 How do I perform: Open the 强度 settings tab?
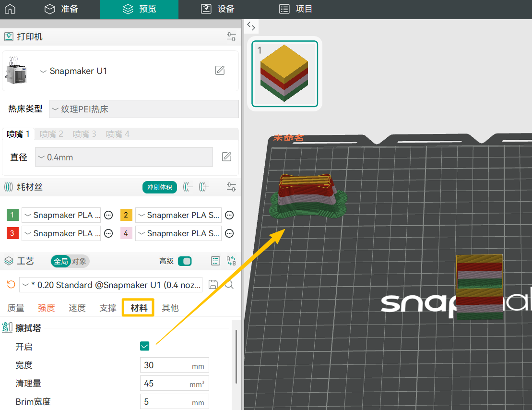point(47,308)
